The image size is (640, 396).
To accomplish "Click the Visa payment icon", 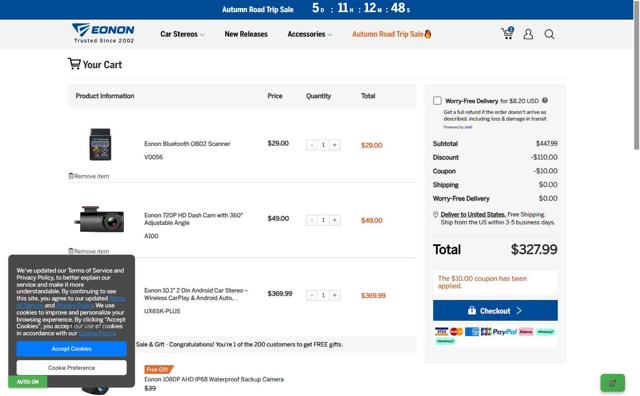I will coord(441,332).
